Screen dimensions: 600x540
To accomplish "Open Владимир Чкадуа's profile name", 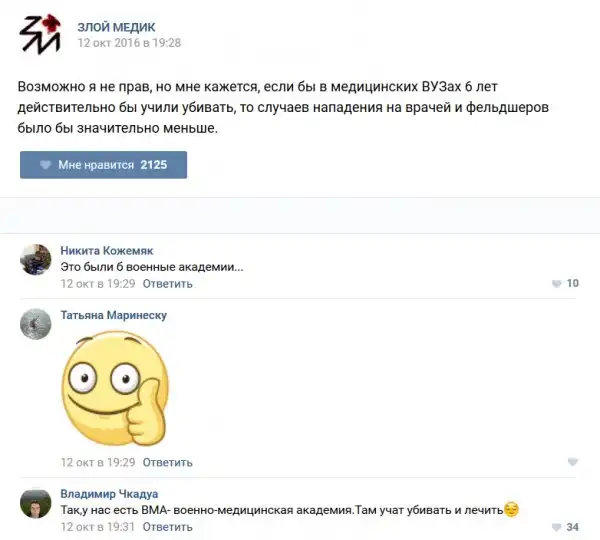I will tap(109, 494).
